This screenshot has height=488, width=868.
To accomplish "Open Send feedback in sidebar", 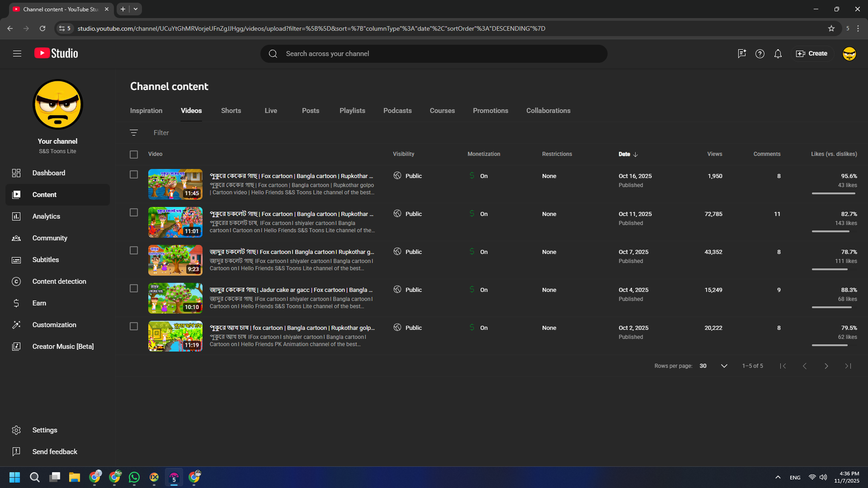I will click(54, 452).
